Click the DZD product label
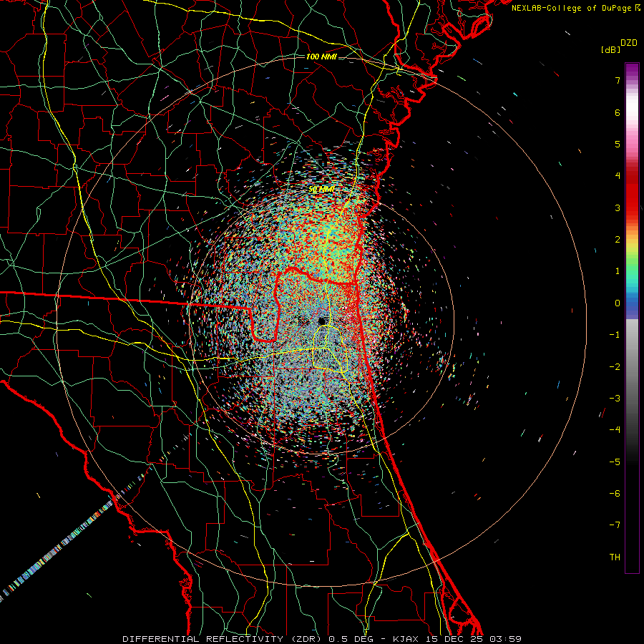Image resolution: width=644 pixels, height=644 pixels. 629,43
